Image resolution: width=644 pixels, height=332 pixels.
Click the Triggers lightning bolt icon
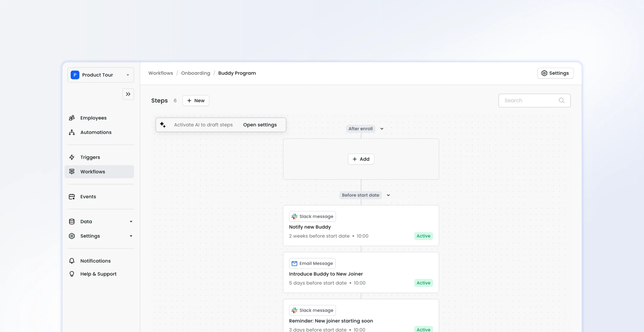(x=72, y=157)
